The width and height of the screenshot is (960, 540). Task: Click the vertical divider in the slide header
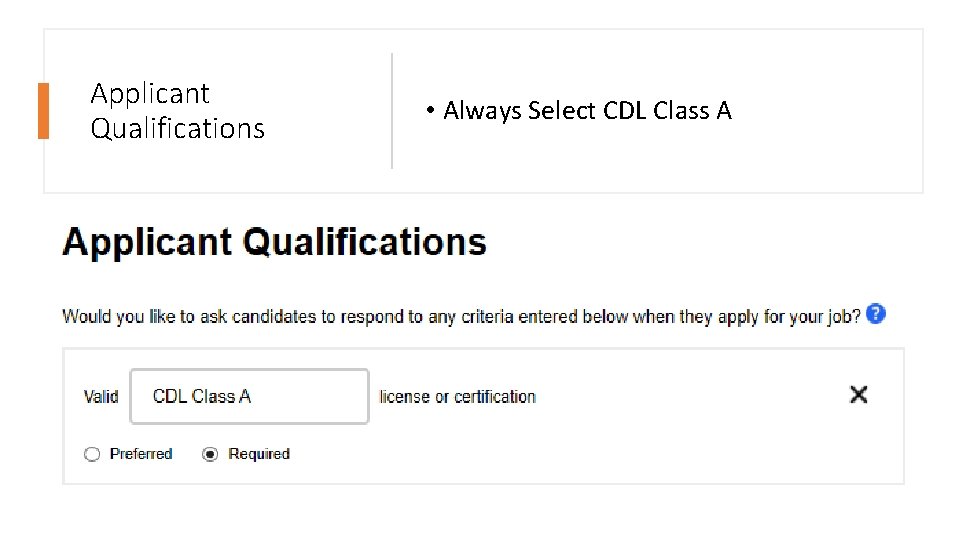pos(392,111)
